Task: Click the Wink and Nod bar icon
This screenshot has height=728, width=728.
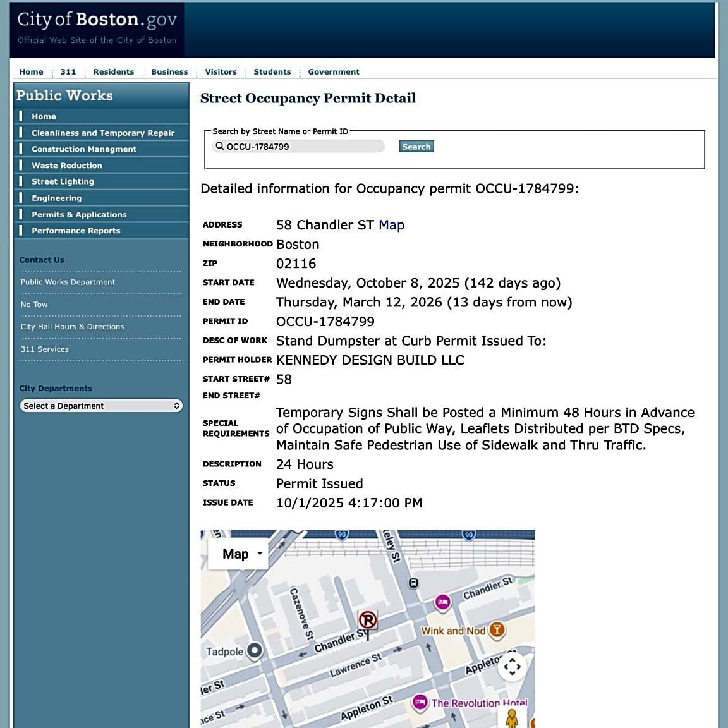Action: tap(497, 629)
